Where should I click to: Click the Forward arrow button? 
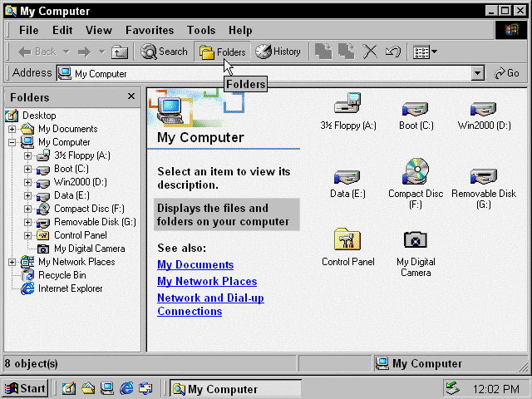pyautogui.click(x=84, y=52)
